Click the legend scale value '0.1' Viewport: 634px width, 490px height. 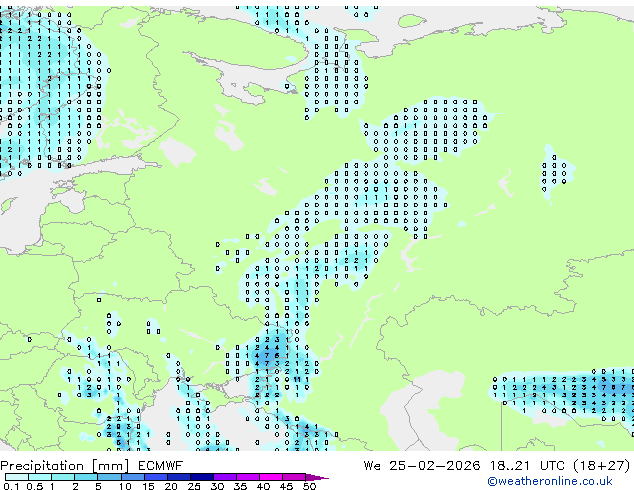coord(12,486)
